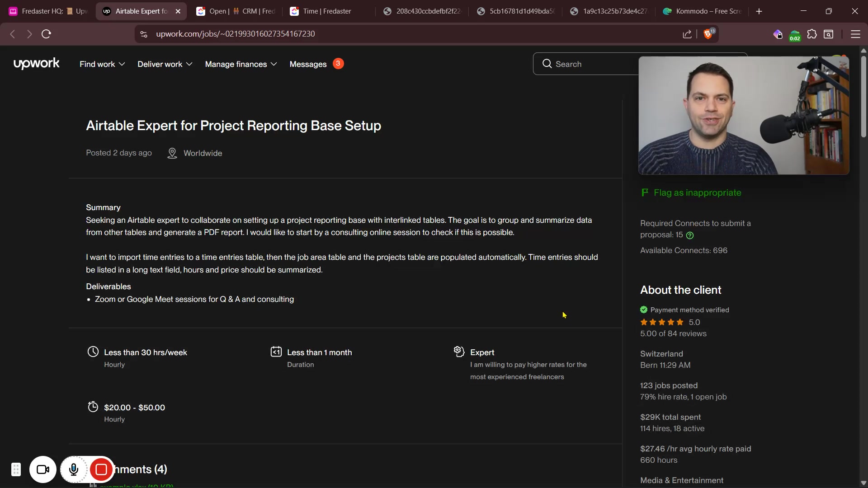The height and width of the screenshot is (488, 868).
Task: Open site information icon in address bar
Action: point(144,34)
